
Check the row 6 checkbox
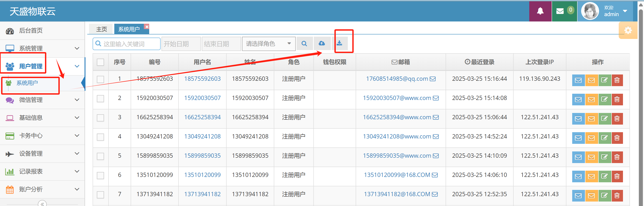click(100, 176)
